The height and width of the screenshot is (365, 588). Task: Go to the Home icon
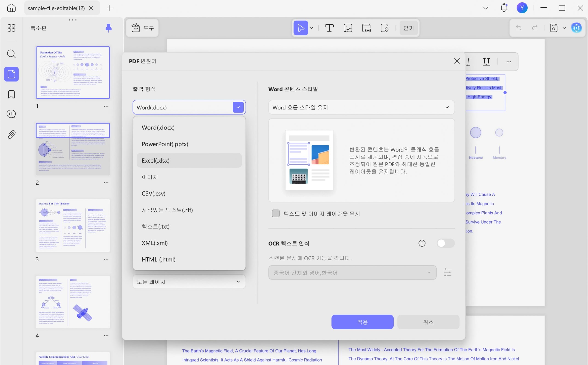[x=11, y=8]
